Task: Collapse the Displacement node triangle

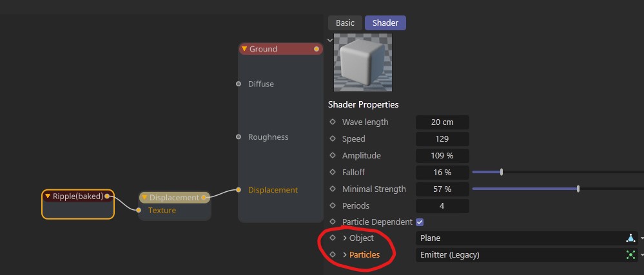Action: pyautogui.click(x=144, y=198)
